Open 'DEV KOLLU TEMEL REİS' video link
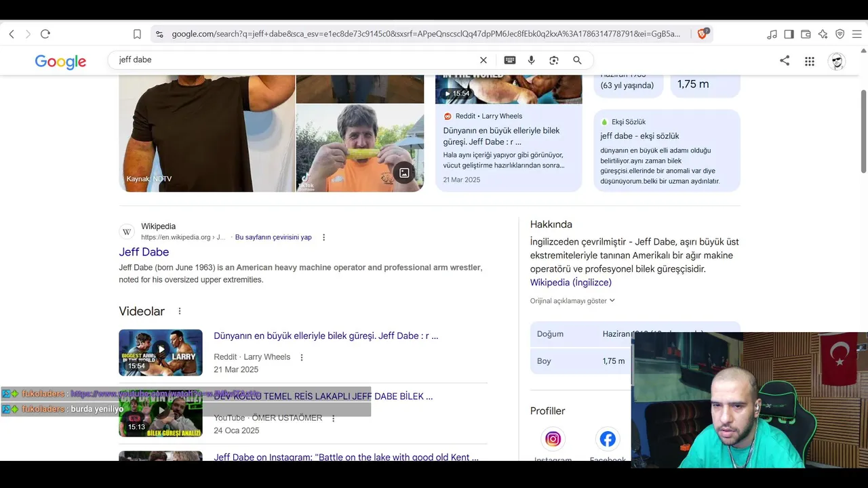Screen dimensions: 868x488 coord(323,396)
